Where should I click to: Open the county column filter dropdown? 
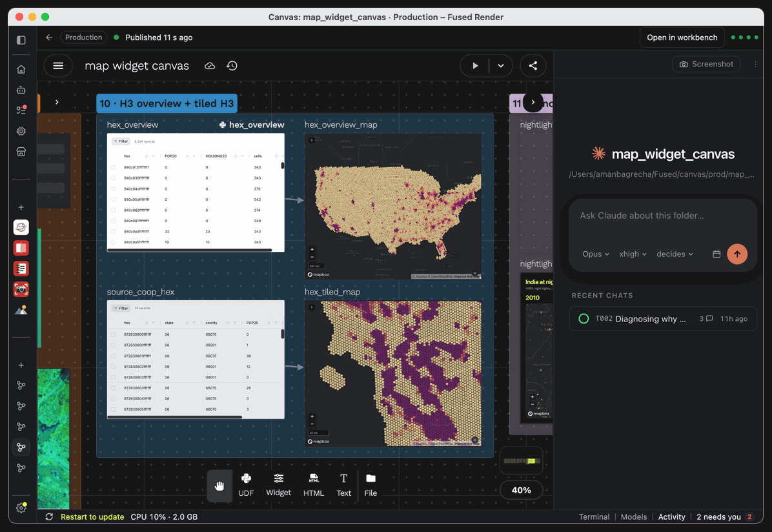click(234, 323)
